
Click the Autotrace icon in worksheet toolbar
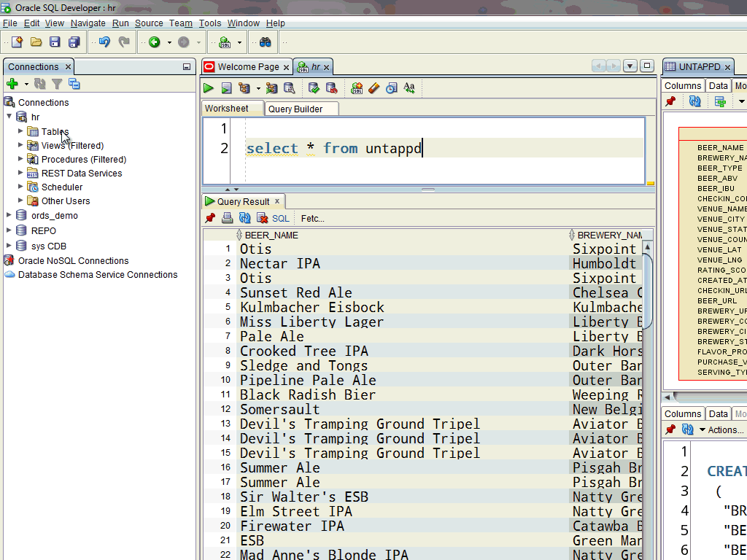(x=271, y=88)
